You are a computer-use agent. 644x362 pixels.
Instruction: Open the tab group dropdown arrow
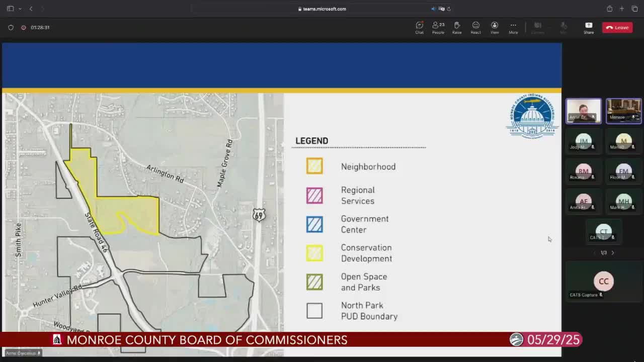click(x=20, y=9)
